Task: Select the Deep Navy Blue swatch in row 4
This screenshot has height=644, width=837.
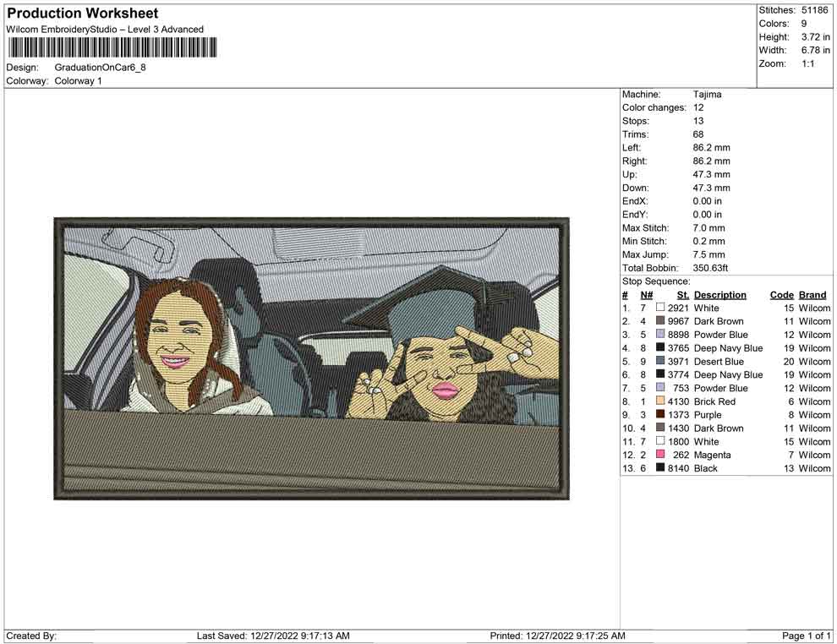Action: [x=660, y=347]
